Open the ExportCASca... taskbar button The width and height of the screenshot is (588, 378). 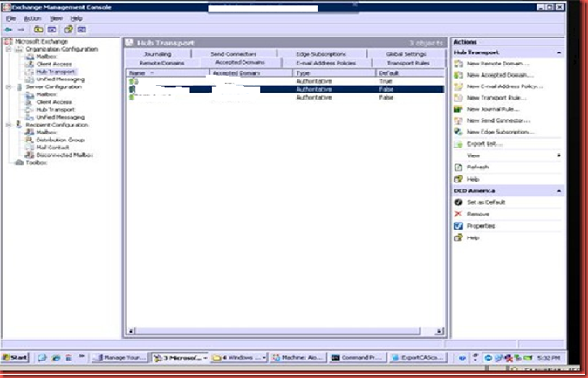pos(418,358)
